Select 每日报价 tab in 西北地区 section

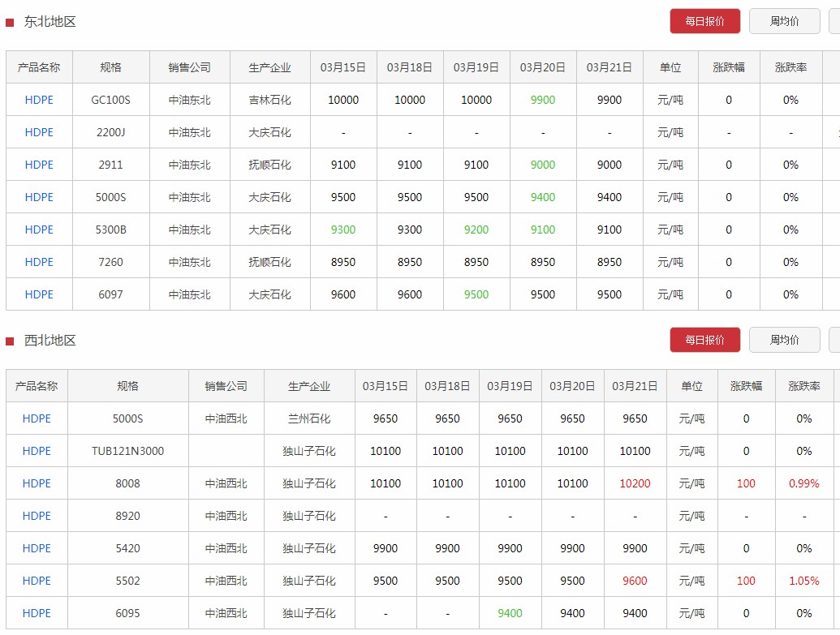[x=704, y=340]
